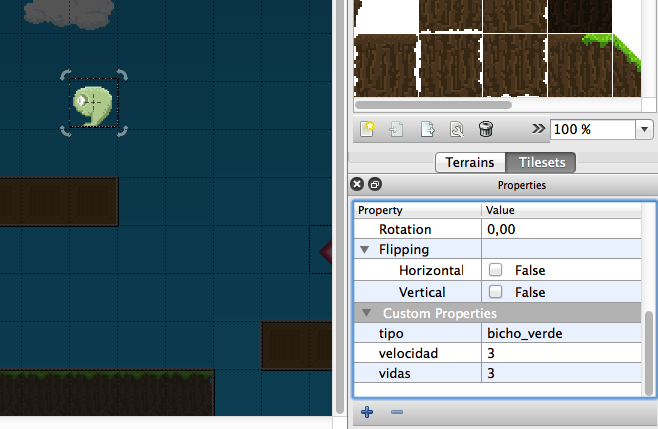Close the Properties panel

357,184
